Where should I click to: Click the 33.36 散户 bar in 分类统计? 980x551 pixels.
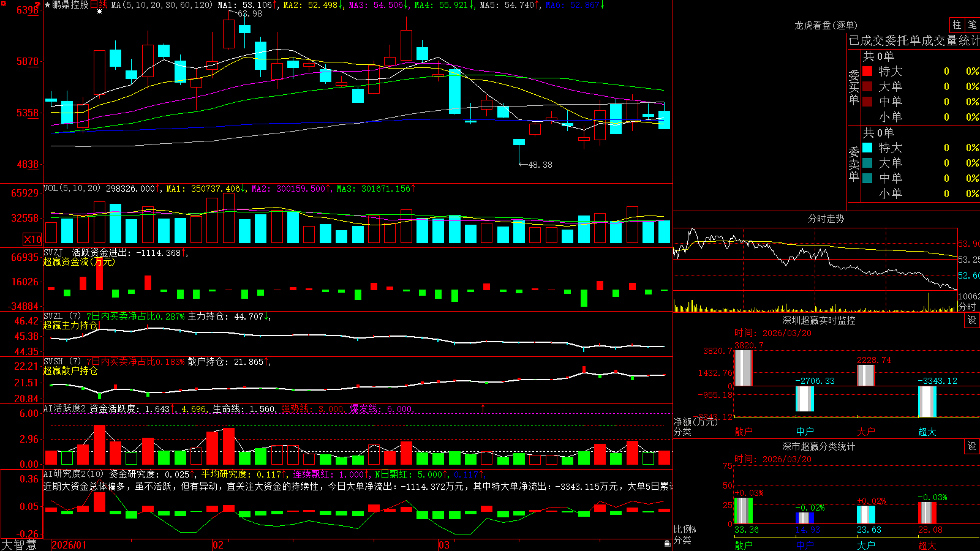(743, 511)
